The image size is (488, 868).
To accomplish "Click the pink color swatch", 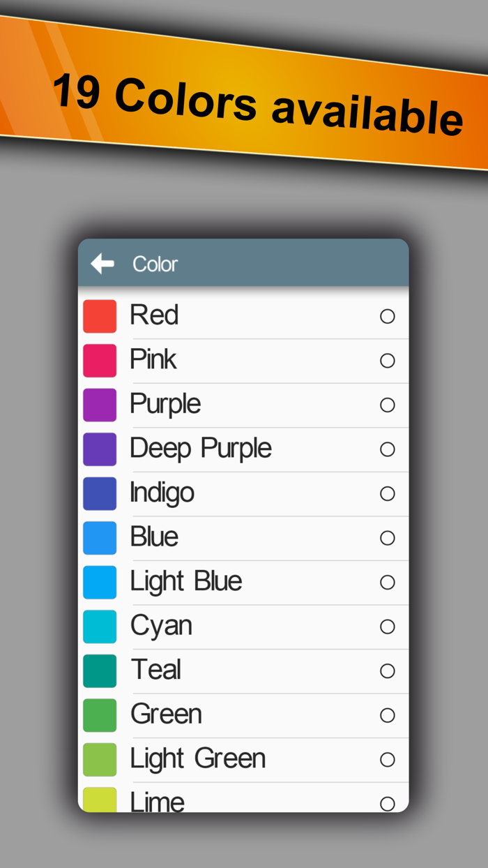I will 100,361.
